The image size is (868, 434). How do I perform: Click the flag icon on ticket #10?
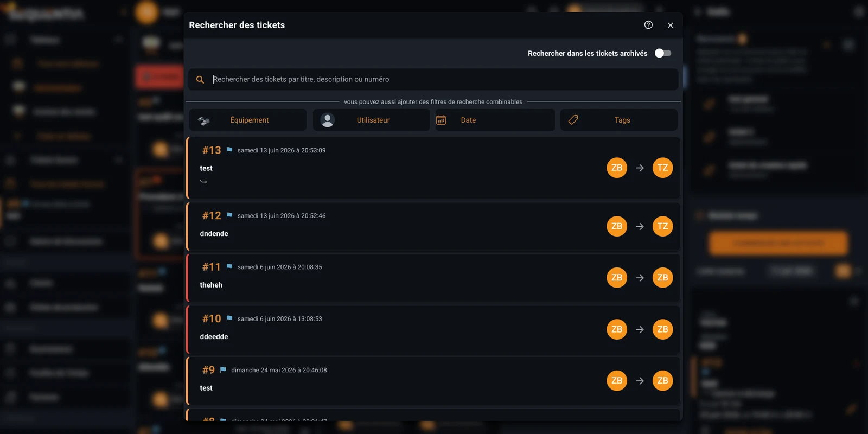[229, 318]
